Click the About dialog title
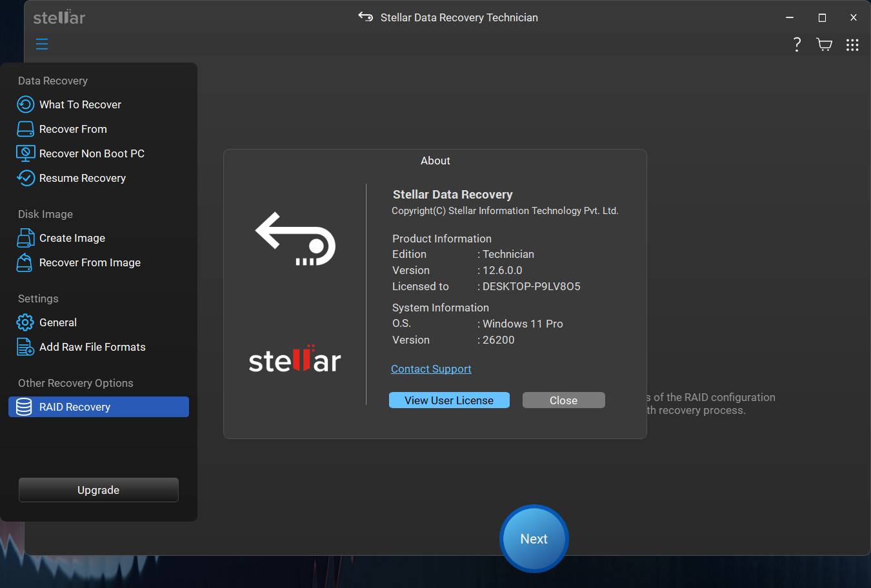Viewport: 871px width, 588px height. pos(435,161)
